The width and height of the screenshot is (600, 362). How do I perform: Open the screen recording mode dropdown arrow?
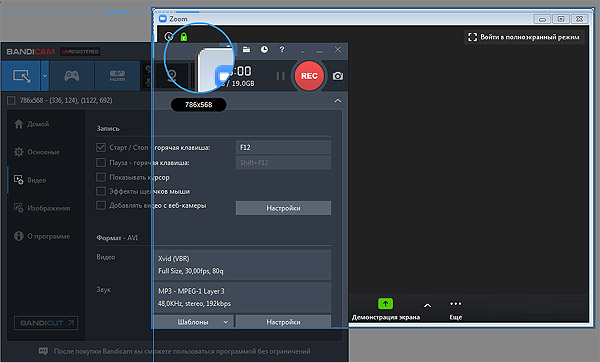(45, 76)
